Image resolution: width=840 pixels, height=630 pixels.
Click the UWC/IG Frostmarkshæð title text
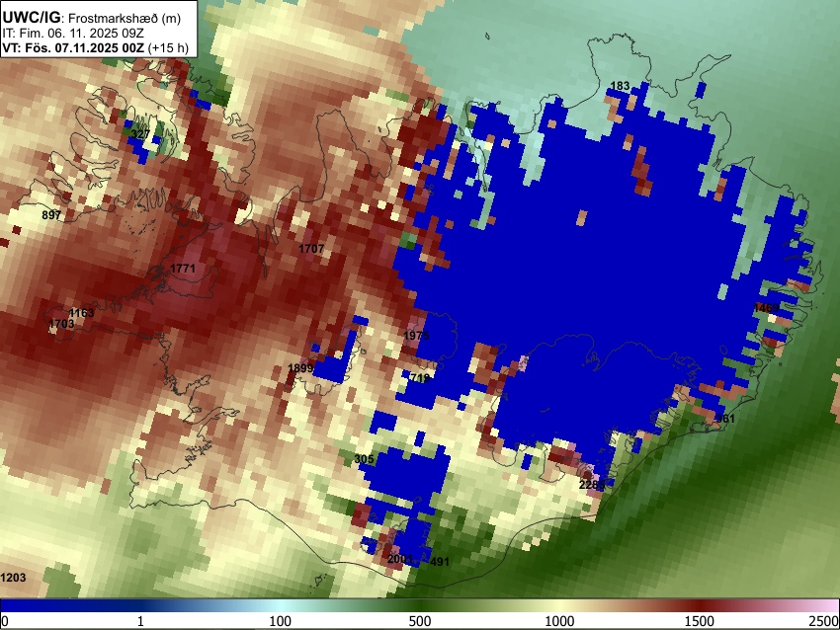coord(92,18)
